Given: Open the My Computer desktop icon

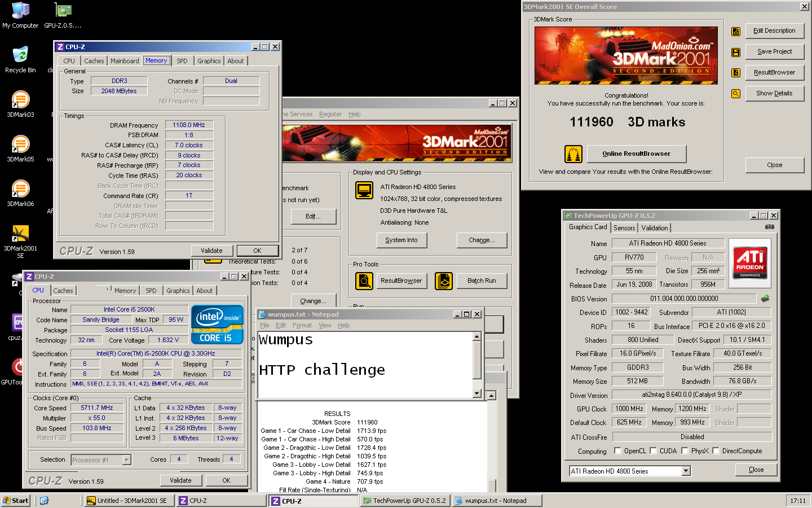Looking at the screenshot, I should (x=20, y=15).
